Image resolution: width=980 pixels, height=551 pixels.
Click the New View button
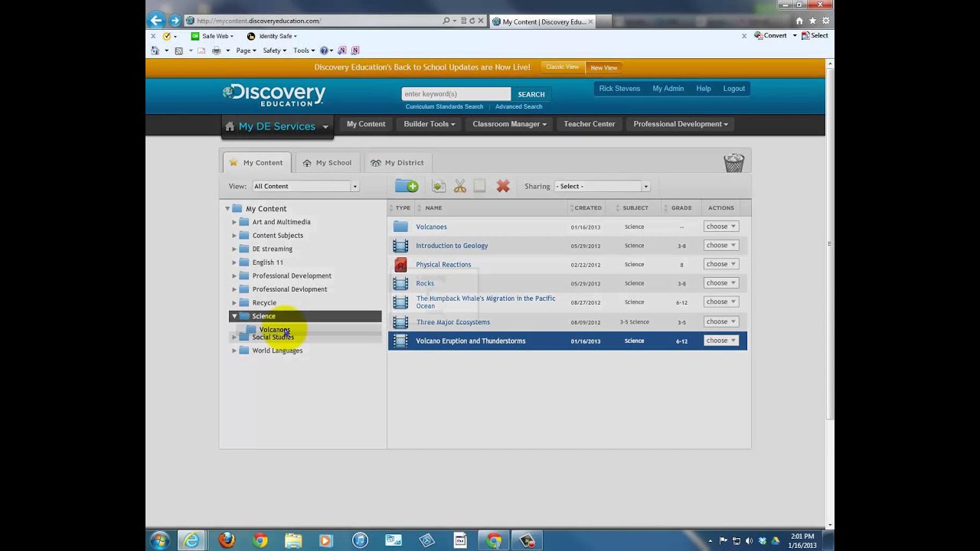pos(604,67)
